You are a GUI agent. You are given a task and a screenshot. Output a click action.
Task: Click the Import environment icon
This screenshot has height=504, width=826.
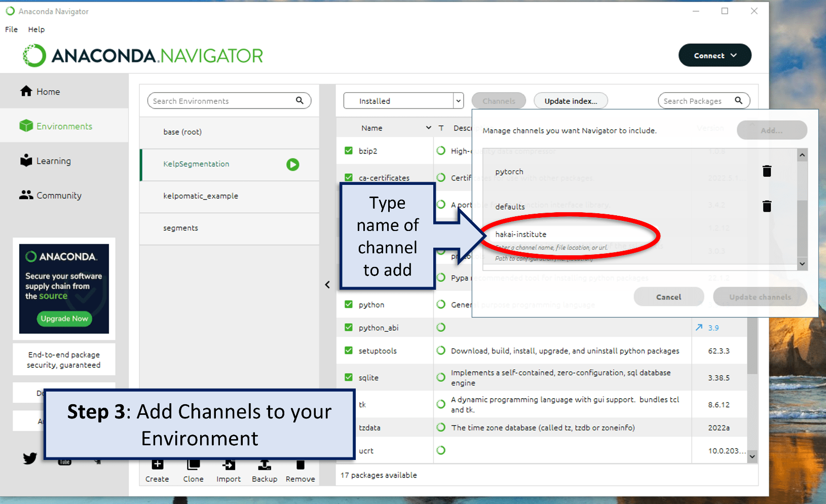[x=229, y=464]
